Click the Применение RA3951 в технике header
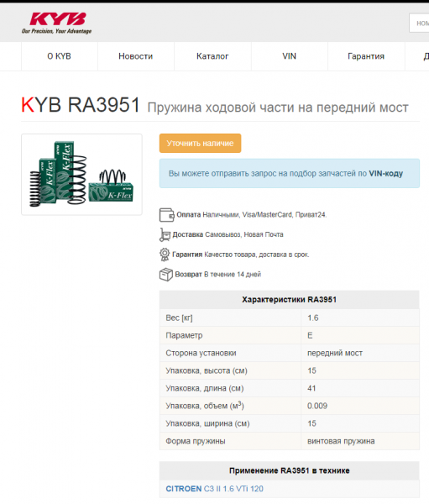Image resolution: width=429 pixels, height=504 pixels. (289, 470)
